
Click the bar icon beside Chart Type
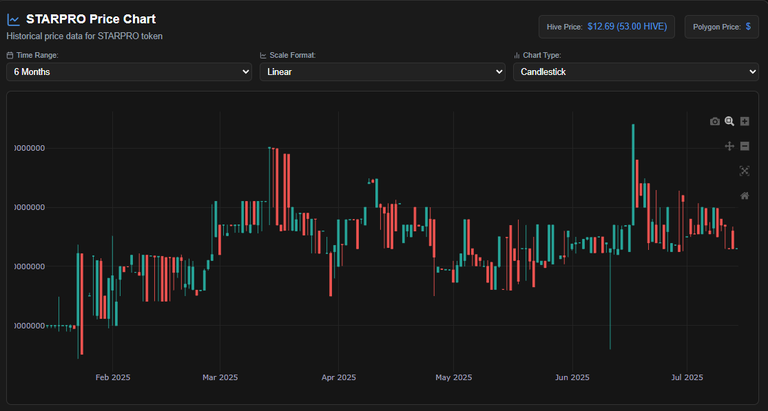pyautogui.click(x=517, y=55)
